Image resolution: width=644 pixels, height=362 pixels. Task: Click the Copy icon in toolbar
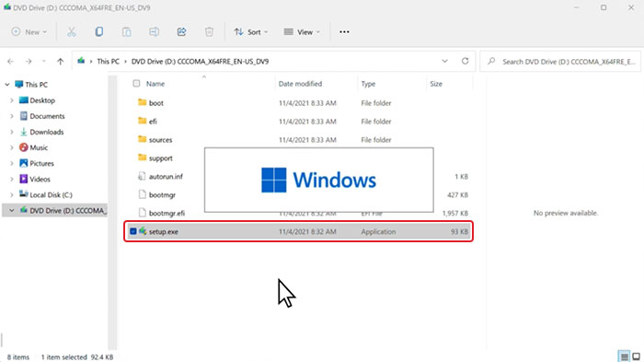(99, 31)
